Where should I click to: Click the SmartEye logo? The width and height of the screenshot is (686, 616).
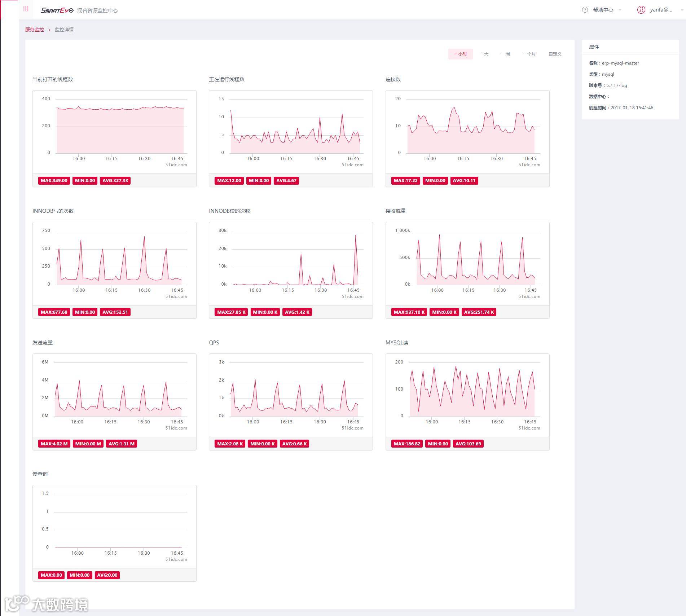[x=57, y=10]
